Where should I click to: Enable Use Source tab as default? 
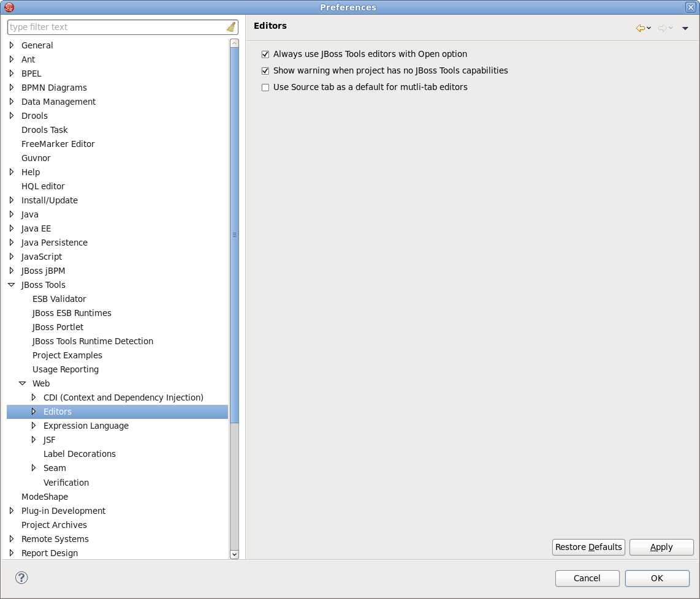tap(265, 88)
